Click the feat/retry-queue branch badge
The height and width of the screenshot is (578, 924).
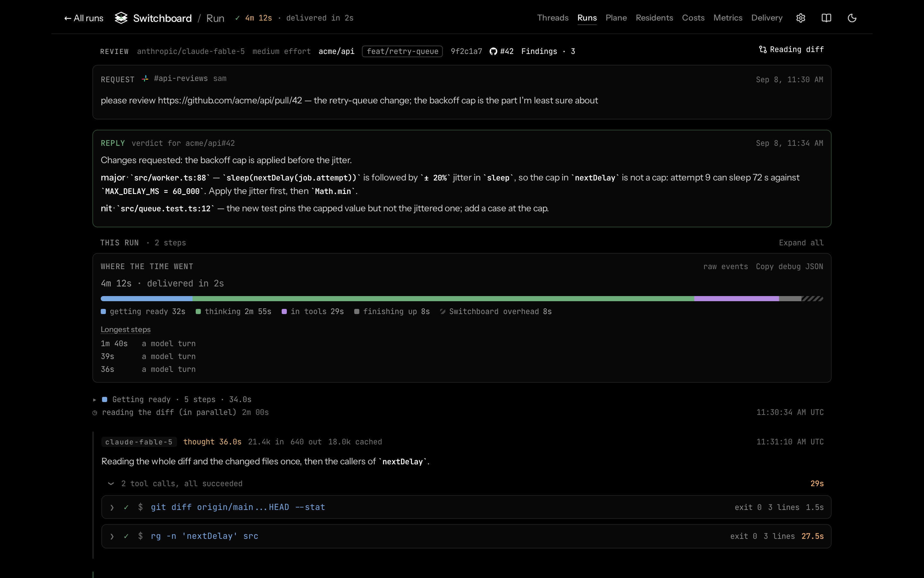point(402,51)
